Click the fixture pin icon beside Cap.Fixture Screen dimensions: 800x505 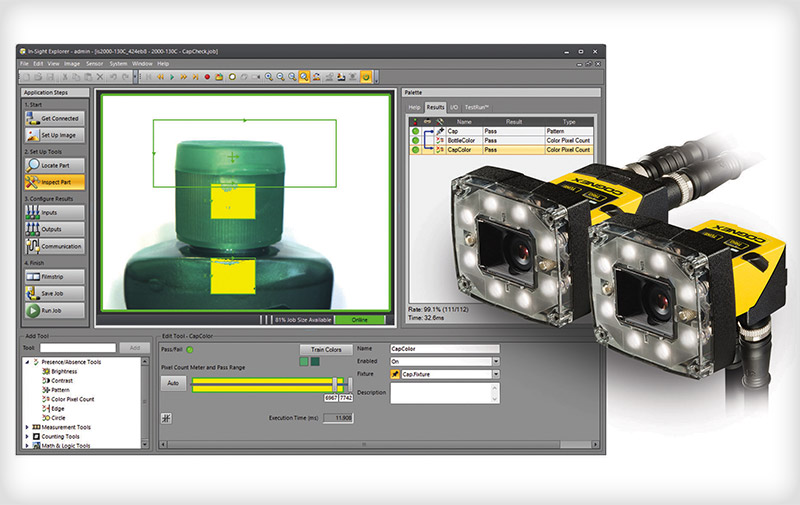click(x=395, y=374)
